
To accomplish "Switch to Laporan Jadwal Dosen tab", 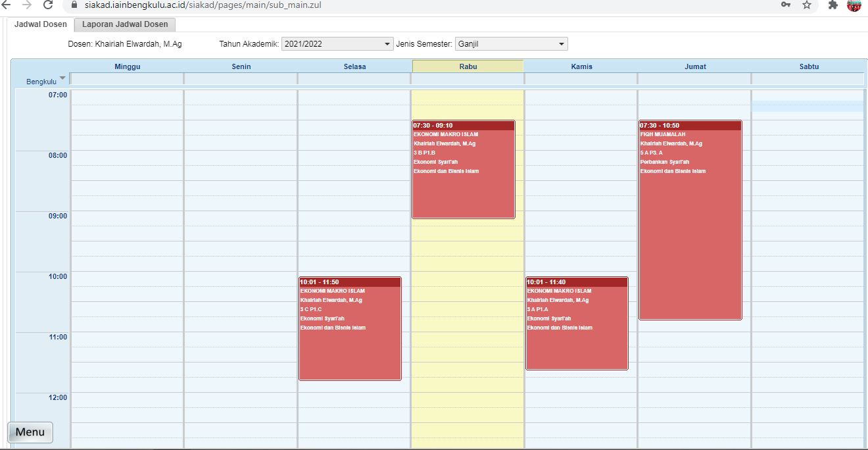I will tap(125, 24).
